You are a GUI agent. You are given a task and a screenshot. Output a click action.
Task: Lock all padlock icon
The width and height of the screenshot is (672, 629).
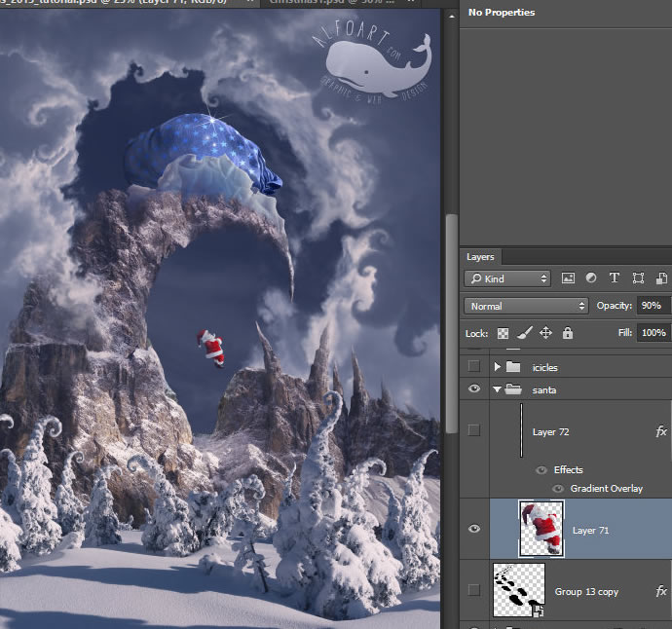(567, 333)
